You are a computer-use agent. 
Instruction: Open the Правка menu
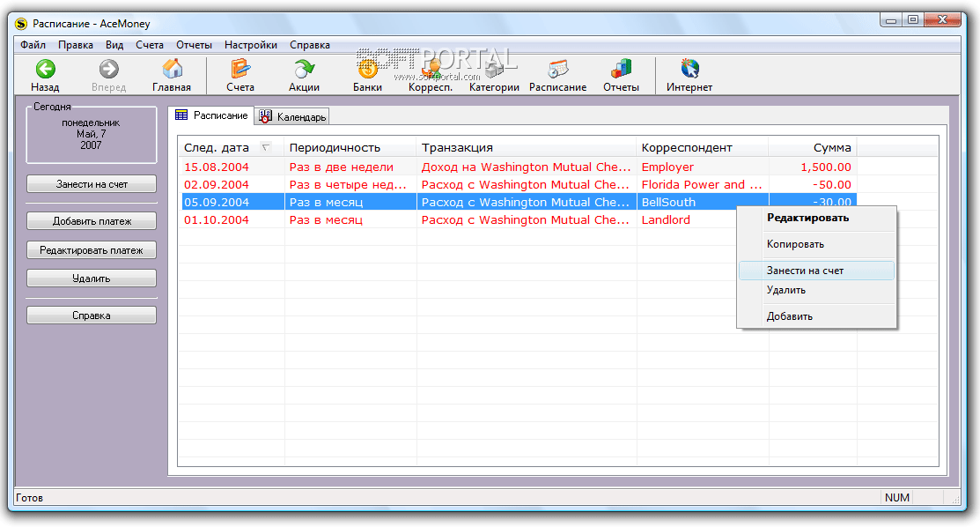pos(76,45)
